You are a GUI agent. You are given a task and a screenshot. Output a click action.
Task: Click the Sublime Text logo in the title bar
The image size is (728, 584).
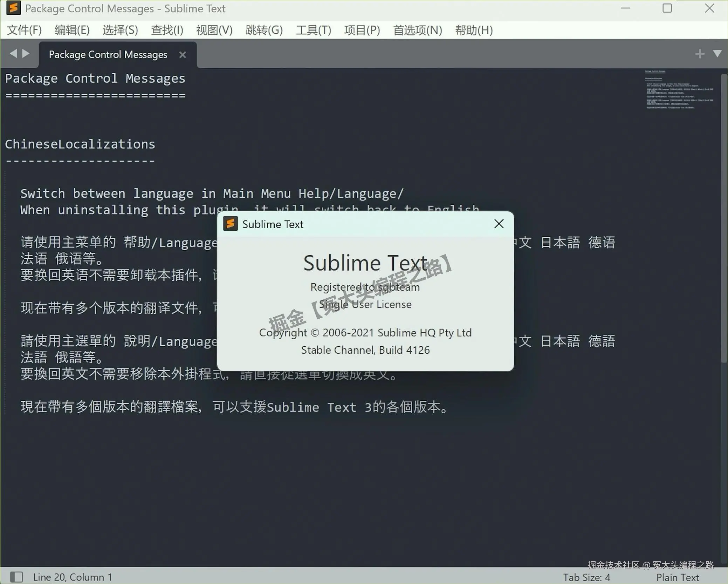14,8
